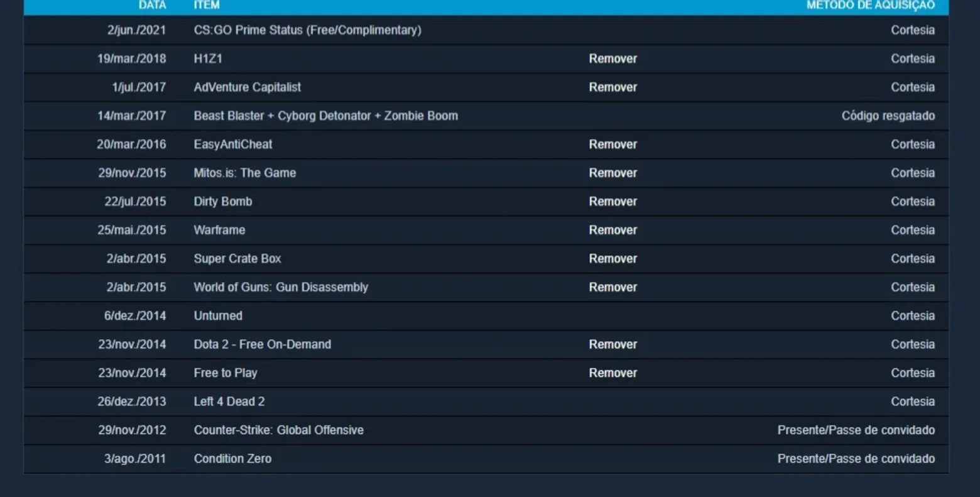Click Remover next to Dirty Bomb
980x497 pixels.
point(612,202)
